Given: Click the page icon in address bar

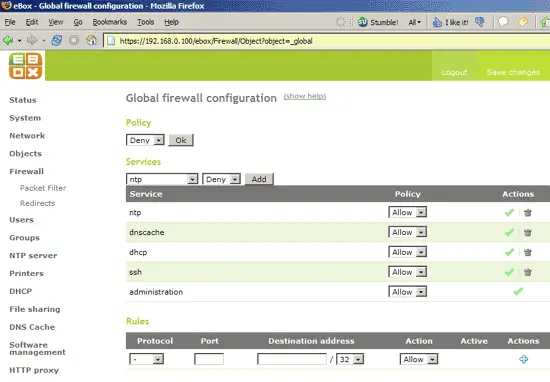Looking at the screenshot, I should [x=111, y=41].
